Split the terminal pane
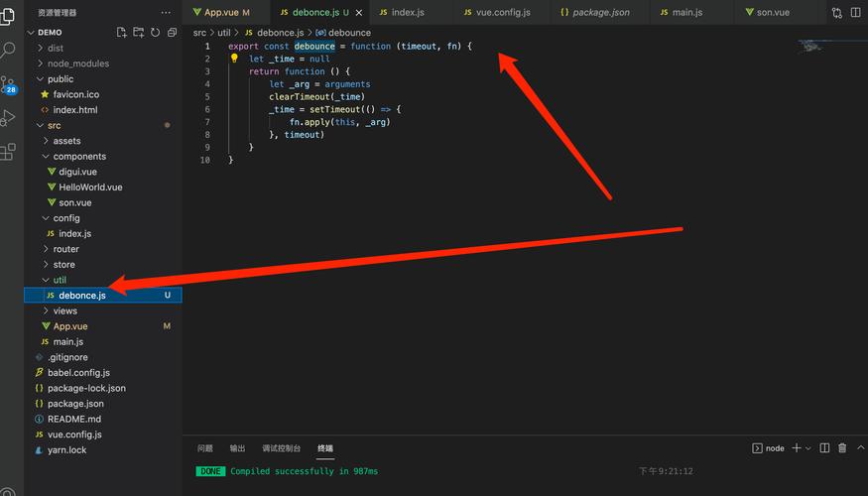 (x=824, y=448)
